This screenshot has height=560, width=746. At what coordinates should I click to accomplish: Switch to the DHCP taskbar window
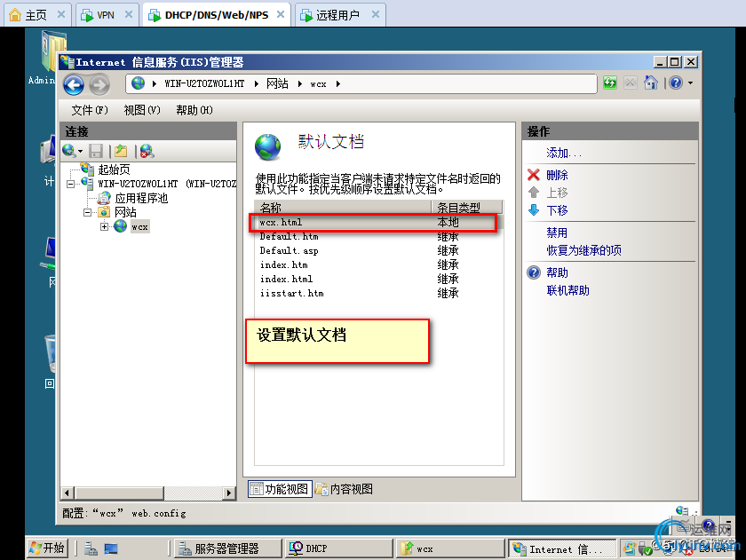click(338, 548)
